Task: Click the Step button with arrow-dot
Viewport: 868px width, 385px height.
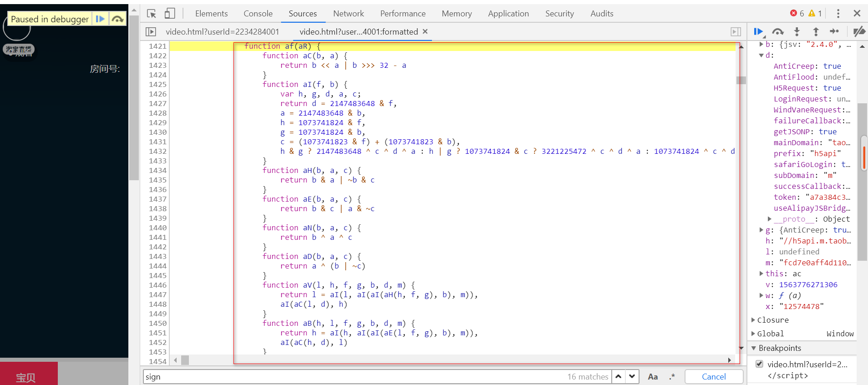Action: click(834, 31)
